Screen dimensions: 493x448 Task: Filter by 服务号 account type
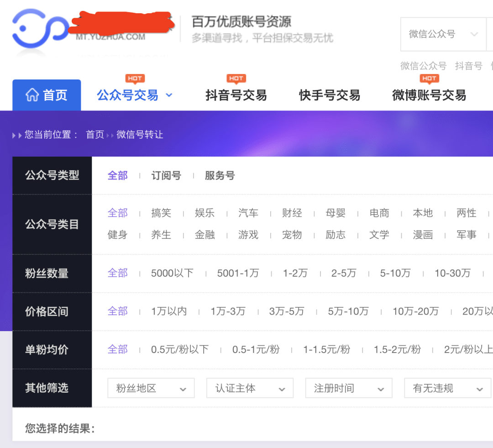[220, 175]
